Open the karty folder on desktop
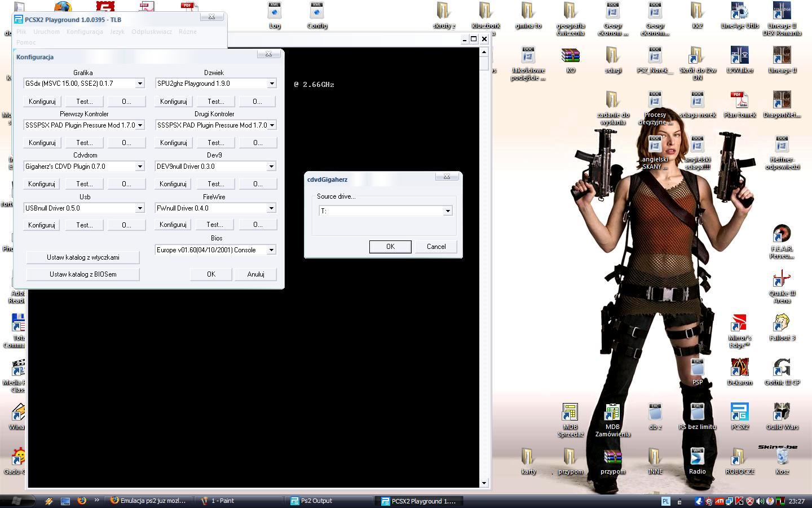Viewport: 812px width, 508px height. click(528, 461)
